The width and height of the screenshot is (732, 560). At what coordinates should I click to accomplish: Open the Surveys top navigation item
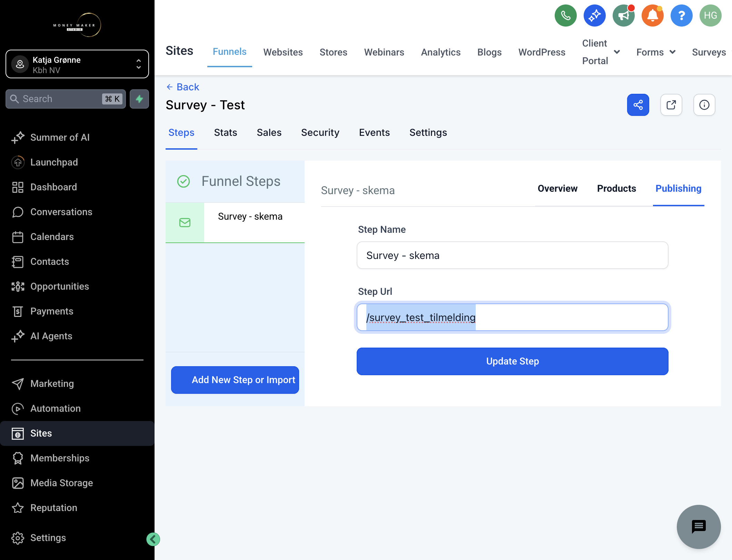709,52
